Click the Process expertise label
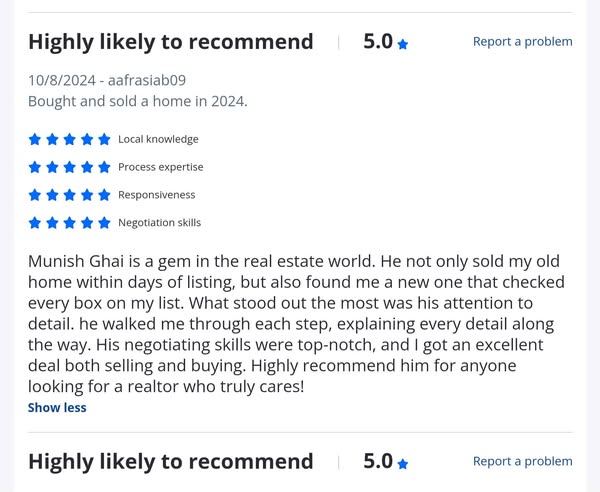The height and width of the screenshot is (492, 600). coord(160,167)
